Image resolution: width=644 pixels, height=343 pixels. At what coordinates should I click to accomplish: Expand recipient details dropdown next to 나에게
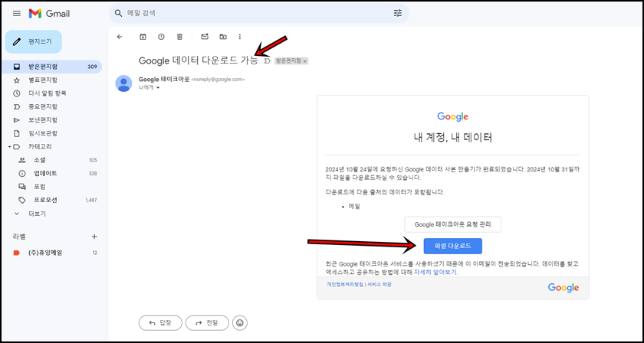(158, 88)
